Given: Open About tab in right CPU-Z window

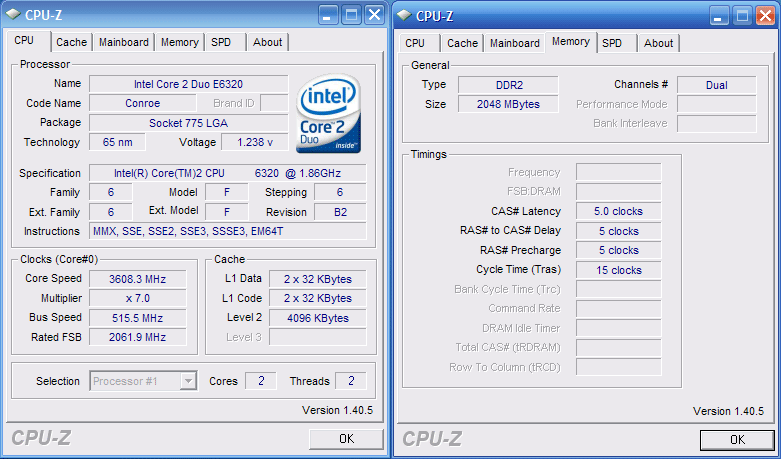Looking at the screenshot, I should click(658, 43).
